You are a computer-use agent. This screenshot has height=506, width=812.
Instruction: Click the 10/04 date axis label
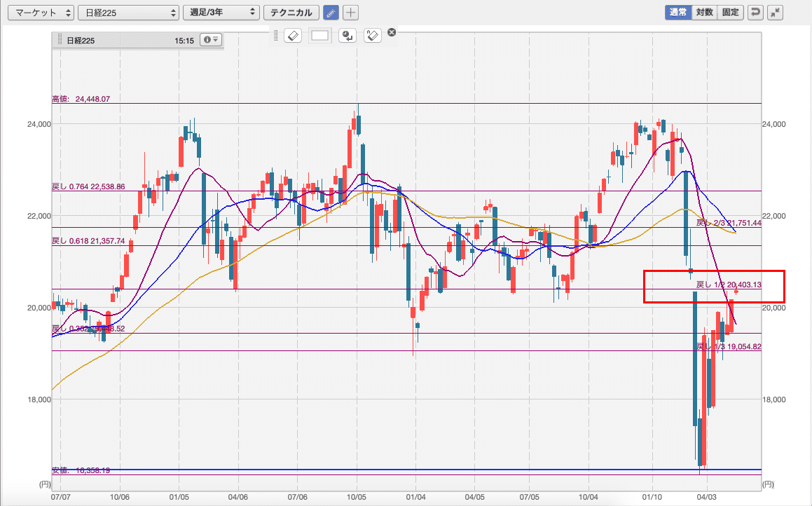tap(589, 497)
